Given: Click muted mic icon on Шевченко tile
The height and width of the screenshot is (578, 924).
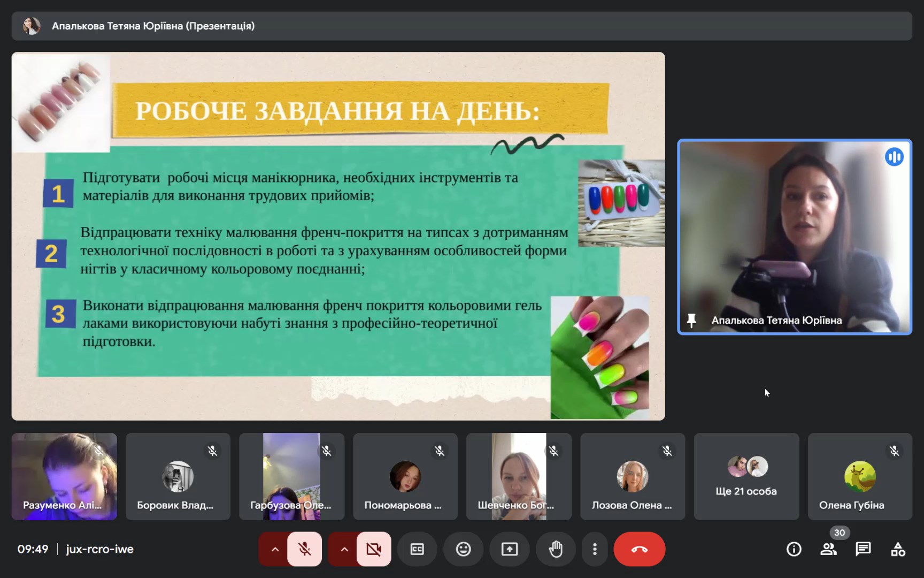Looking at the screenshot, I should point(554,451).
